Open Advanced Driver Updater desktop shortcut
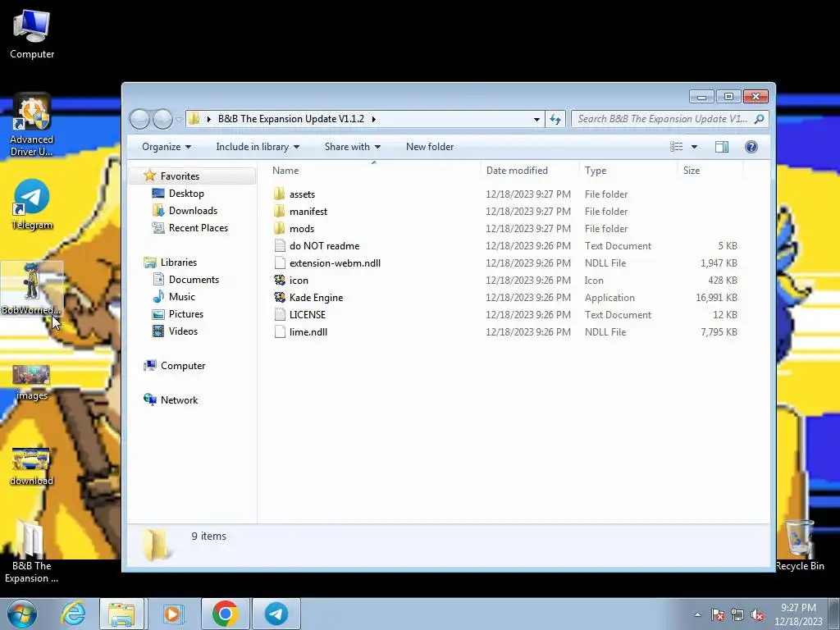The width and height of the screenshot is (840, 630). click(32, 126)
